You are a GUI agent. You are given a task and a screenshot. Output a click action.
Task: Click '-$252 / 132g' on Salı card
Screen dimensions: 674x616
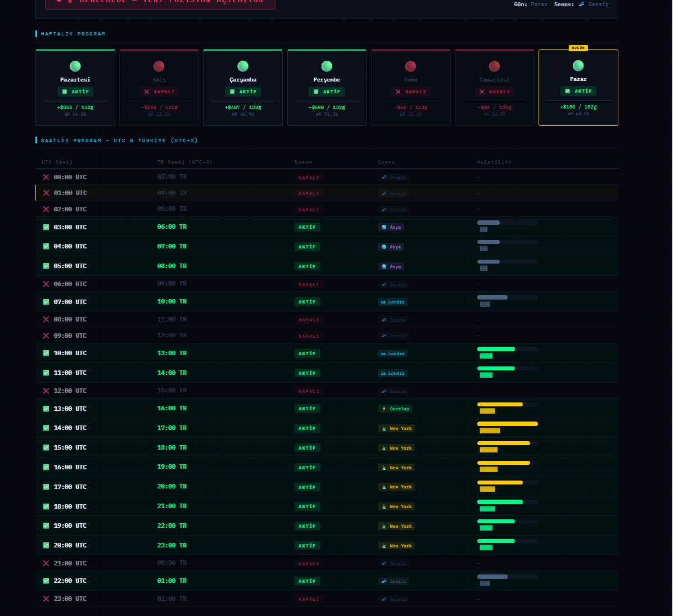(159, 107)
